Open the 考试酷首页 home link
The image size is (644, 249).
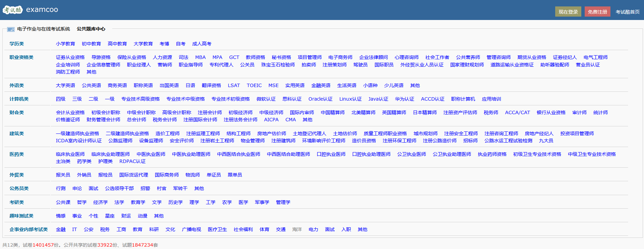(627, 12)
